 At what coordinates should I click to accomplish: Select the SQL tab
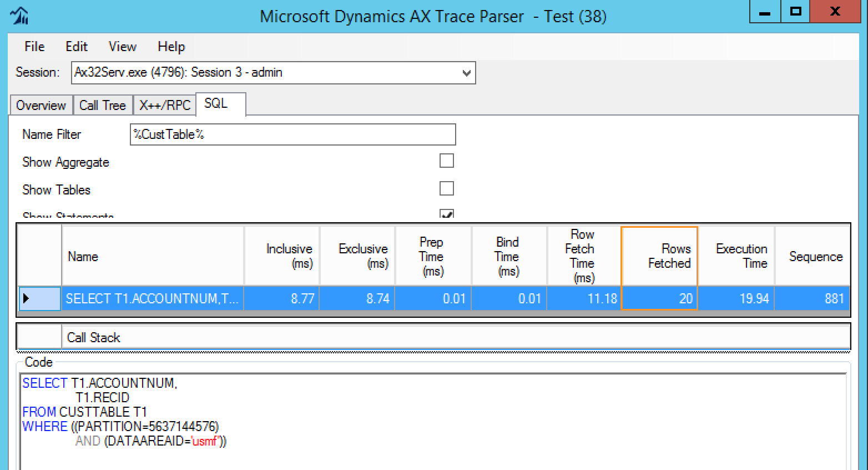tap(220, 104)
